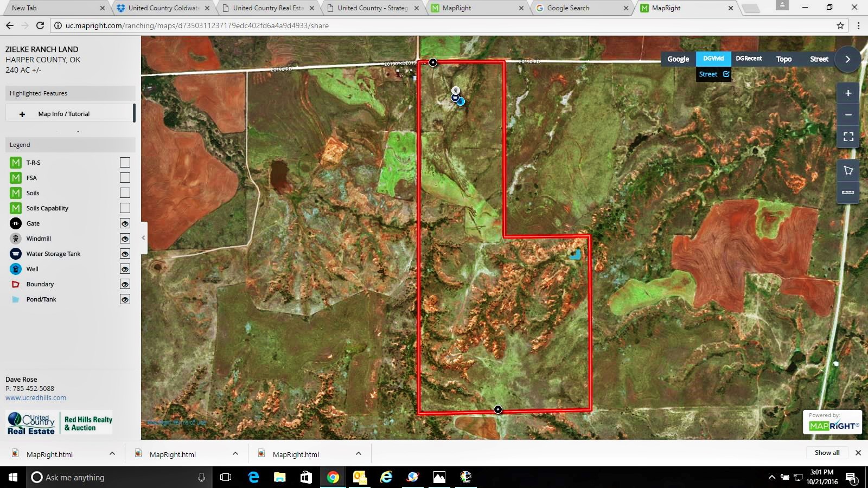Click the MapRight powered-by logo

click(833, 422)
